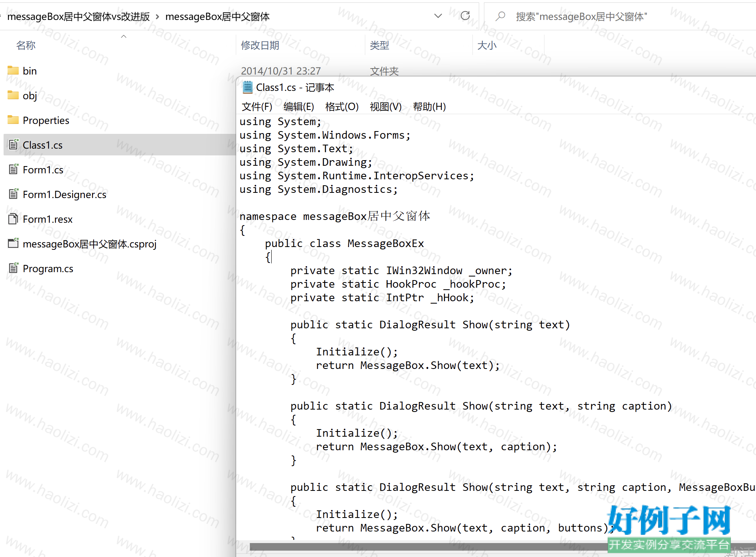
Task: Click the Class1.cs - 记事本 window title
Action: (295, 87)
